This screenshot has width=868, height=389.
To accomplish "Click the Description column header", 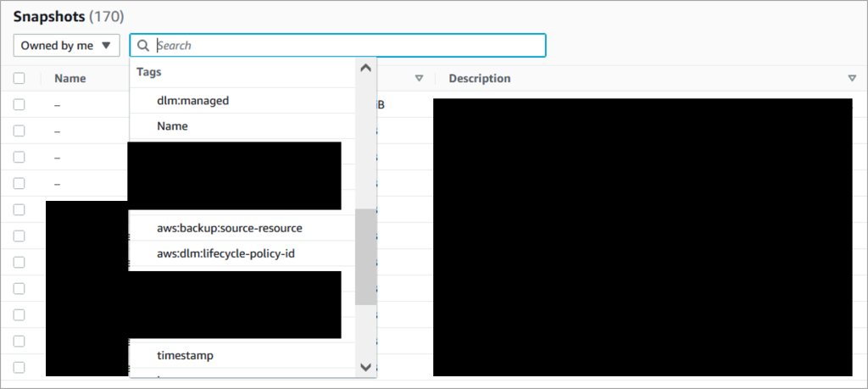I will [x=480, y=79].
